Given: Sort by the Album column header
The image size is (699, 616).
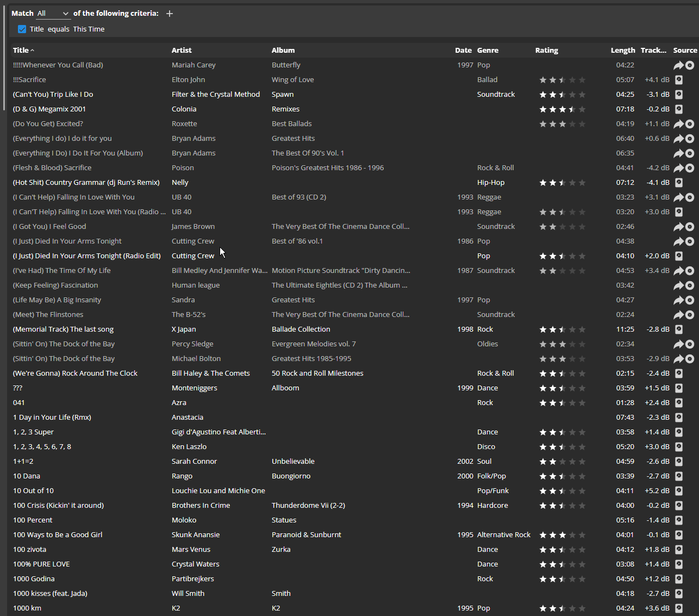Looking at the screenshot, I should (x=283, y=50).
